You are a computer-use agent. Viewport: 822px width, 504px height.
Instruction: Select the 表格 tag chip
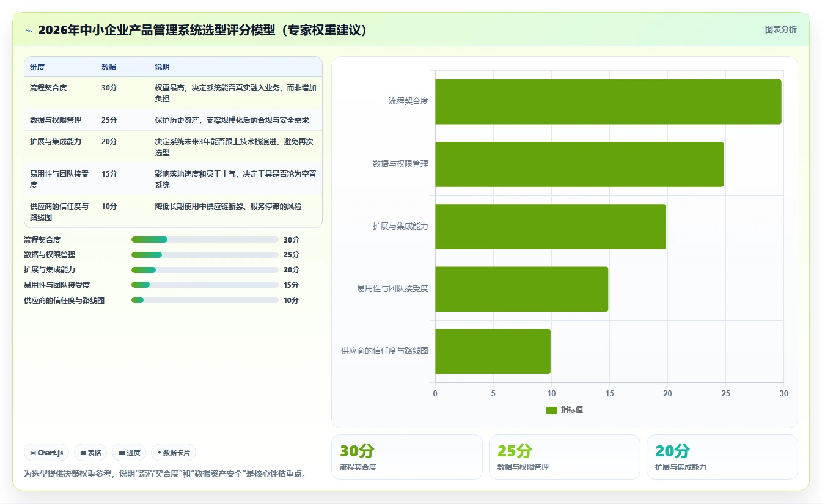pos(90,453)
